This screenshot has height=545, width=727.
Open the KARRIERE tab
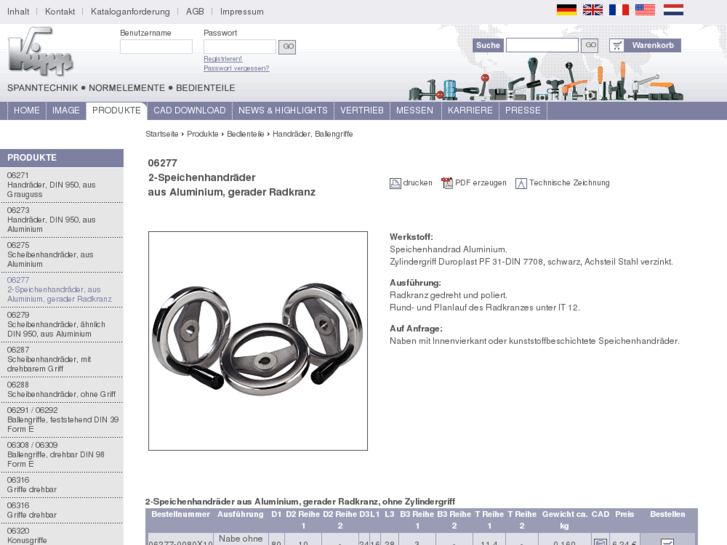click(x=470, y=111)
